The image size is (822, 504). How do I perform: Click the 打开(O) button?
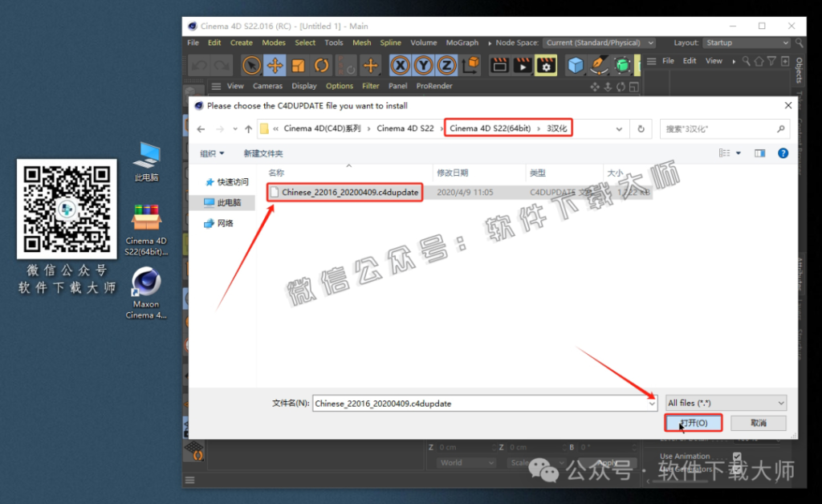[693, 422]
